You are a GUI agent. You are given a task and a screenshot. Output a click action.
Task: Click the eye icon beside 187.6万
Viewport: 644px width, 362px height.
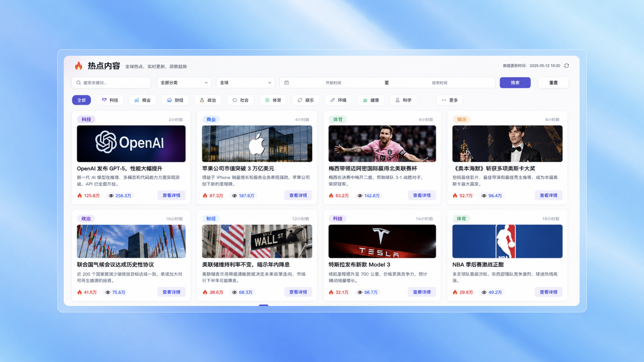click(x=234, y=195)
